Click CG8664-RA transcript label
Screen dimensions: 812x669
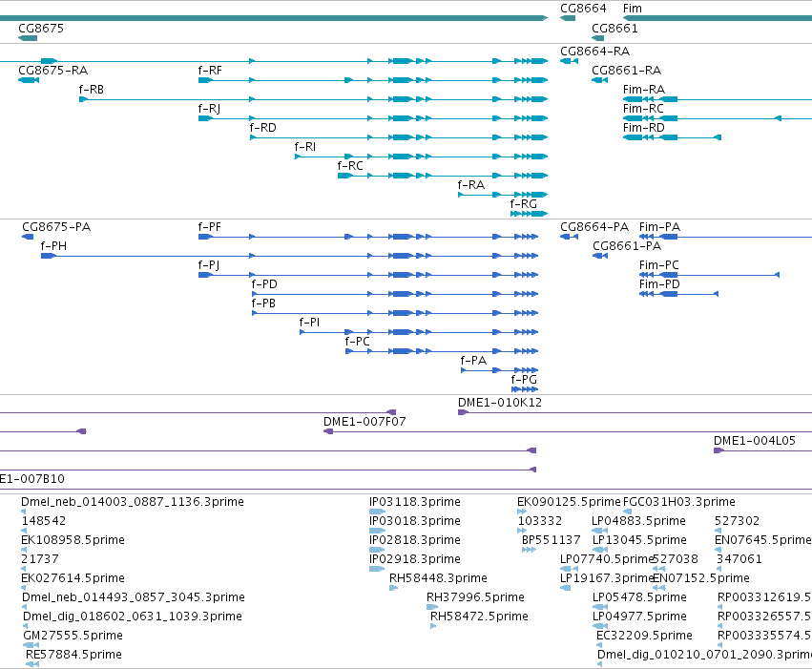(595, 52)
